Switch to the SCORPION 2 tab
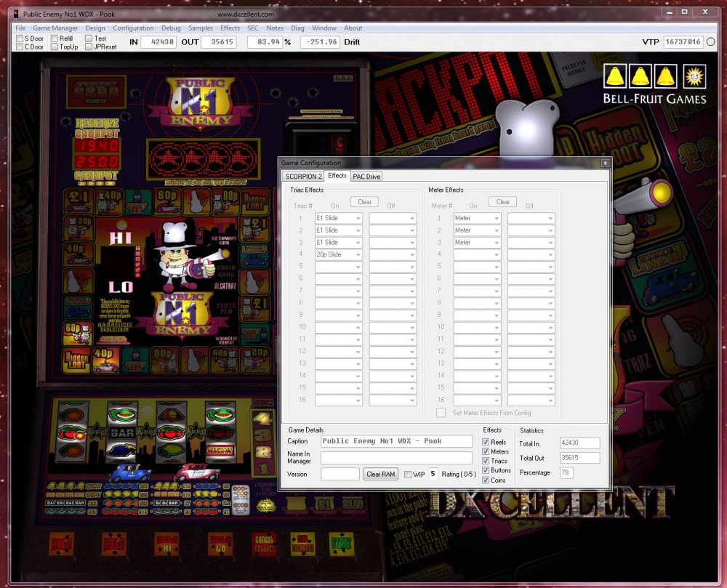727x588 pixels. [303, 177]
